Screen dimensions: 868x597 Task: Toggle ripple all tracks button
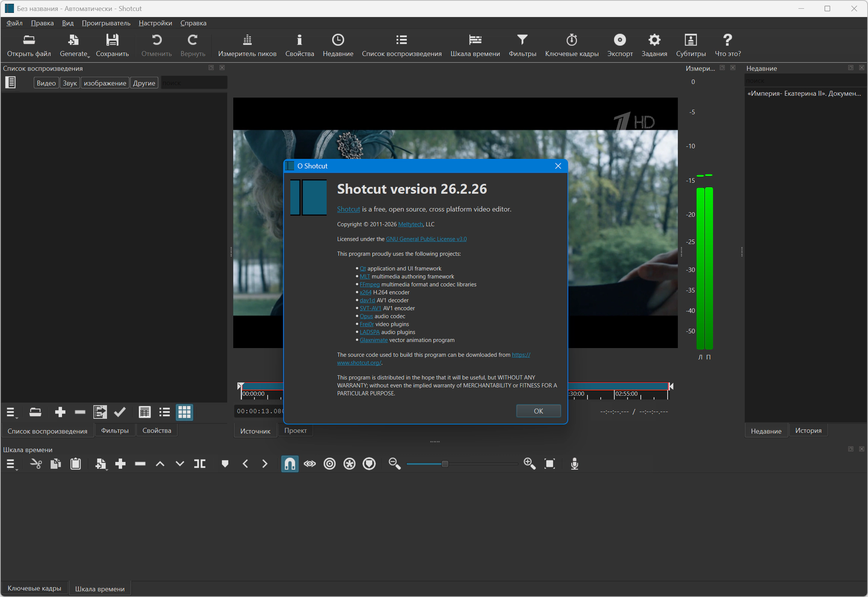coord(349,464)
